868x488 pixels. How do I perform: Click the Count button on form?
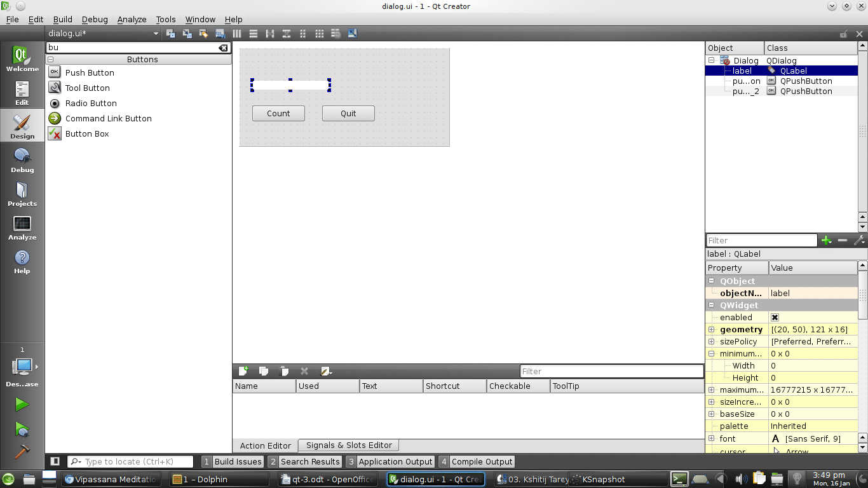point(278,113)
